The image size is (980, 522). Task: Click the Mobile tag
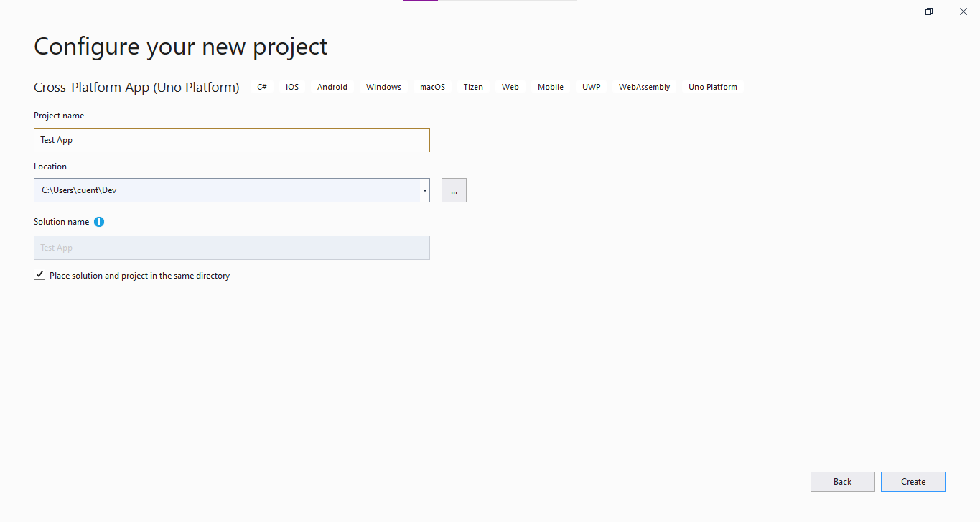coord(551,87)
